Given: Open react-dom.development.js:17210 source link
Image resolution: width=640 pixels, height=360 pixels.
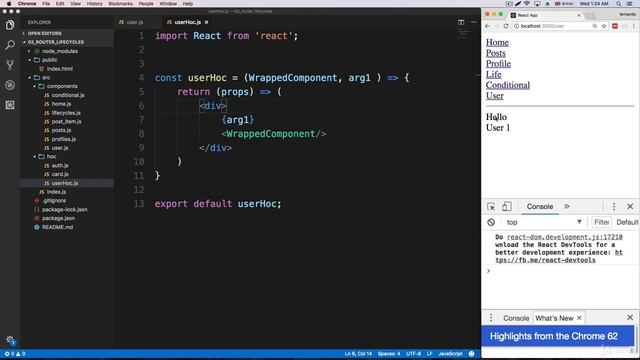Looking at the screenshot, I should (x=564, y=237).
